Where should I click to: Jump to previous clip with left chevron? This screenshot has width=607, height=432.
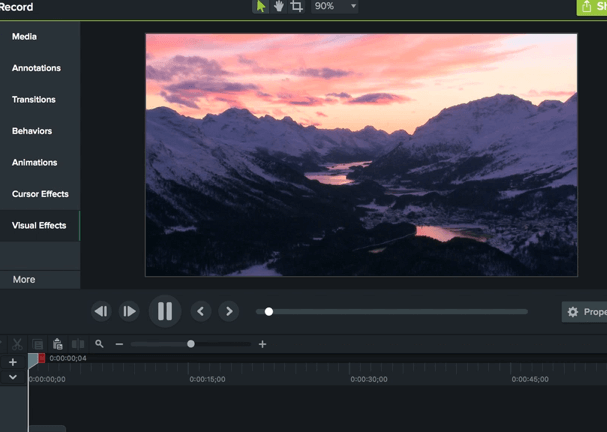pyautogui.click(x=201, y=311)
